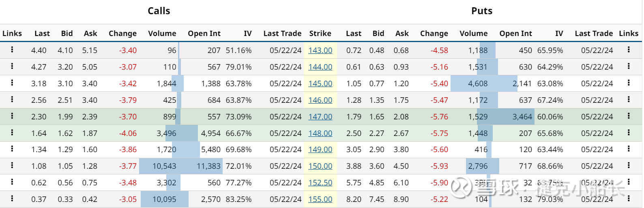Open puts links menu for 149.00 strike row

click(629, 149)
